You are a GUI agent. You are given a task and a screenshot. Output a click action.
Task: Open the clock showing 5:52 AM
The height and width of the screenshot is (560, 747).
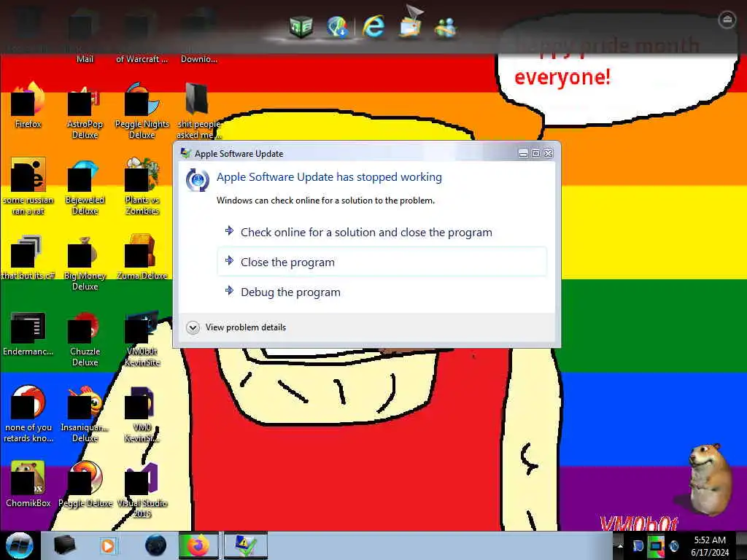coord(710,545)
